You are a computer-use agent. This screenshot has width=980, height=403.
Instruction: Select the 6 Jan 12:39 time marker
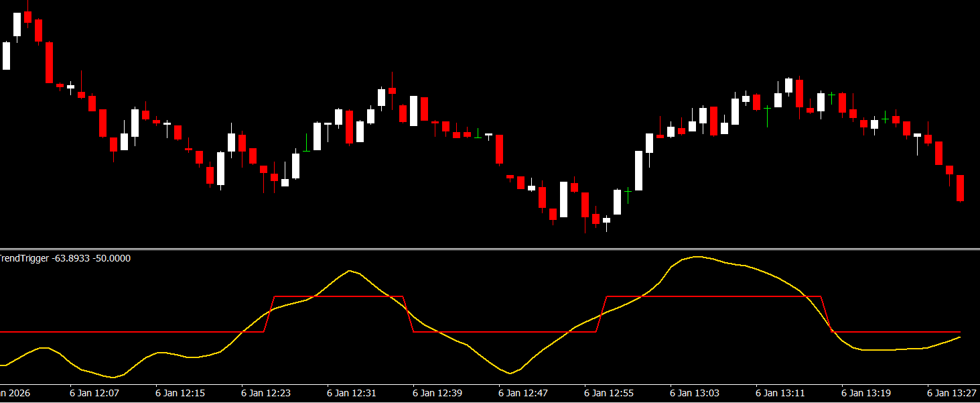(x=437, y=392)
